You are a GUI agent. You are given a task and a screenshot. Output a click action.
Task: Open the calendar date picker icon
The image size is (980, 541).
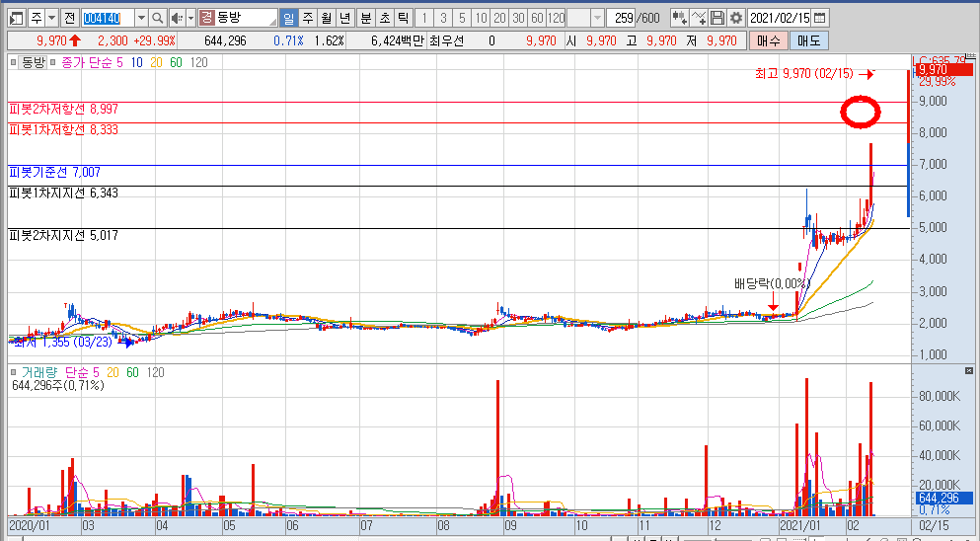(x=820, y=18)
